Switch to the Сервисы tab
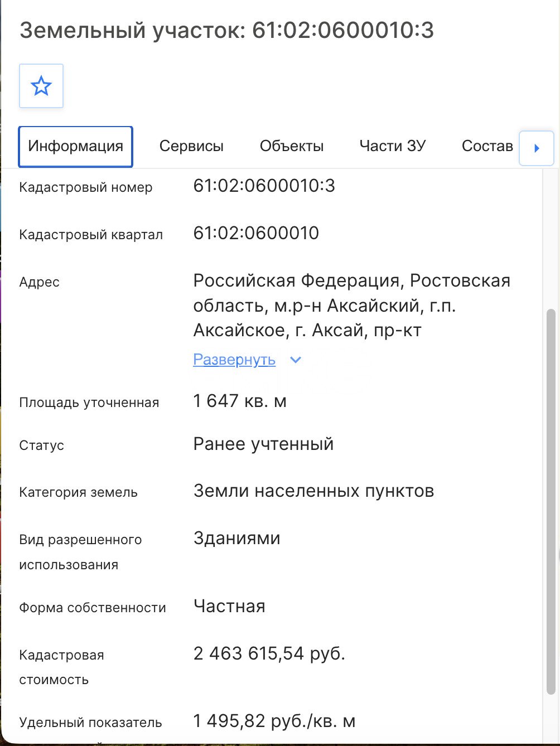560x746 pixels. click(x=191, y=147)
